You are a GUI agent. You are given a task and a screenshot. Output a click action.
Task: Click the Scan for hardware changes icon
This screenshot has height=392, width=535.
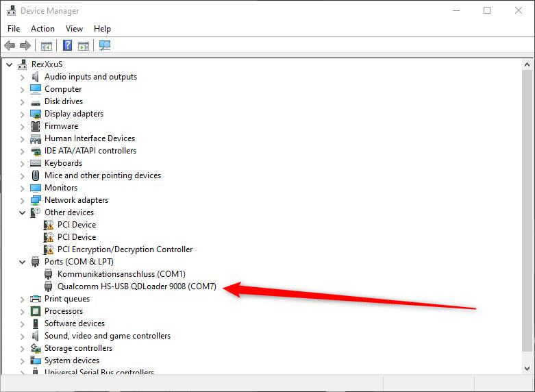[105, 45]
